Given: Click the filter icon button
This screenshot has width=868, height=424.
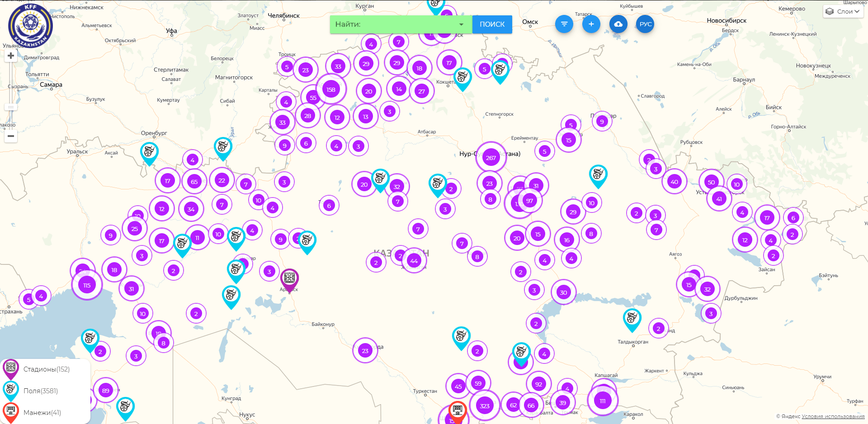Looking at the screenshot, I should tap(564, 24).
